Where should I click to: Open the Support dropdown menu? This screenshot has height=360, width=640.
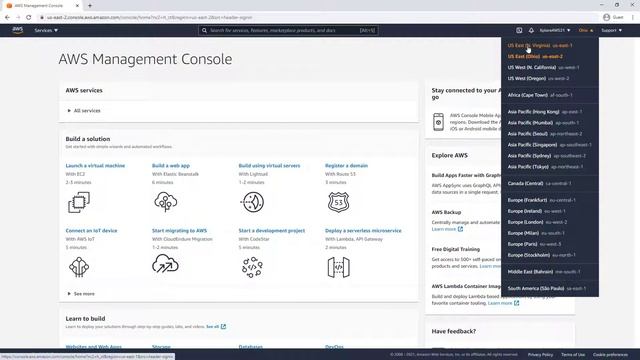(611, 30)
